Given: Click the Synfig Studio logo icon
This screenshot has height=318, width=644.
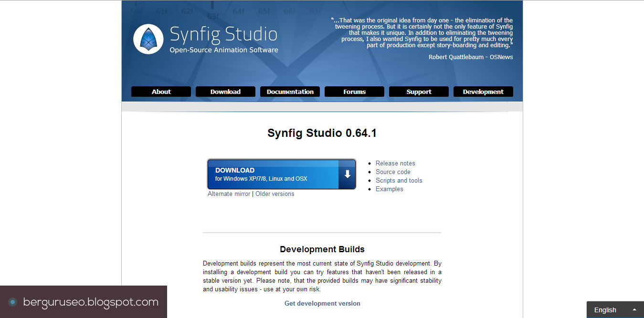Looking at the screenshot, I should click(148, 39).
